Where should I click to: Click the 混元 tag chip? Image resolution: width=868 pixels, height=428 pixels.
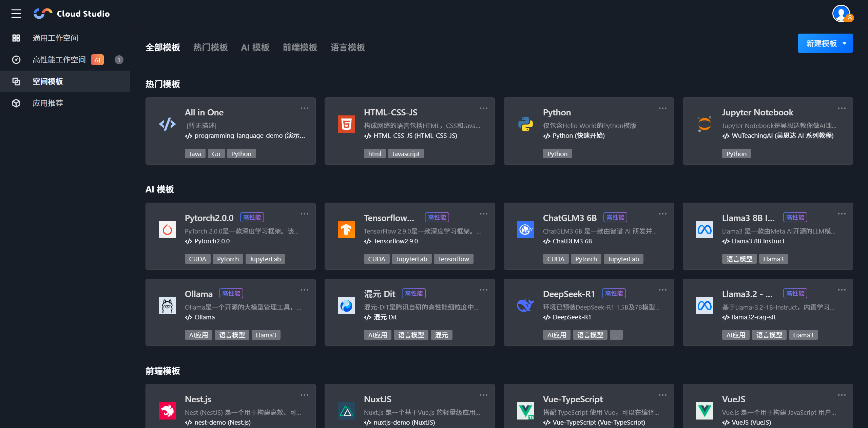click(x=441, y=335)
